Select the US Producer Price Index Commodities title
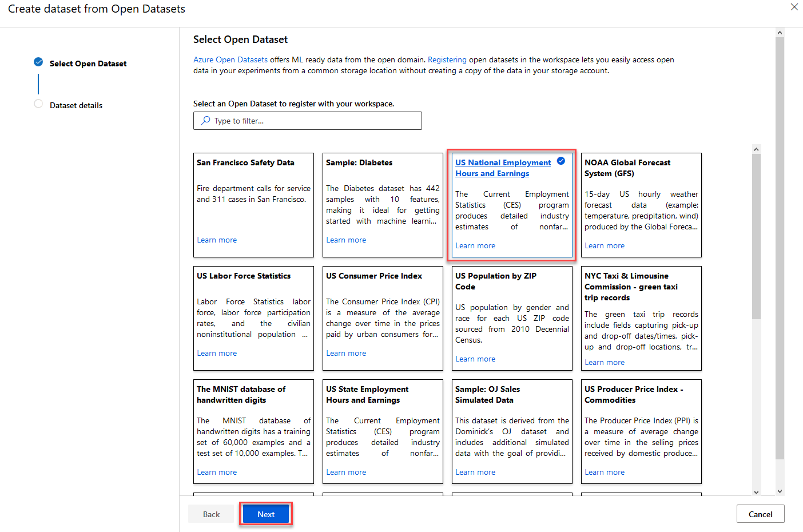 click(634, 395)
